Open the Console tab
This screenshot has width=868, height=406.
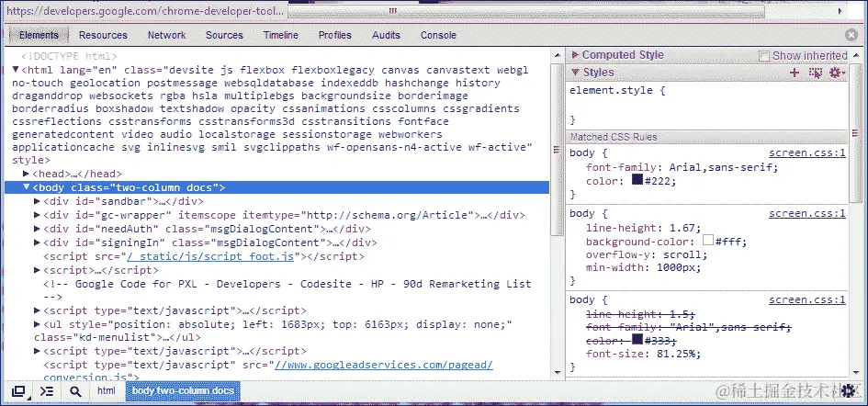pos(438,35)
